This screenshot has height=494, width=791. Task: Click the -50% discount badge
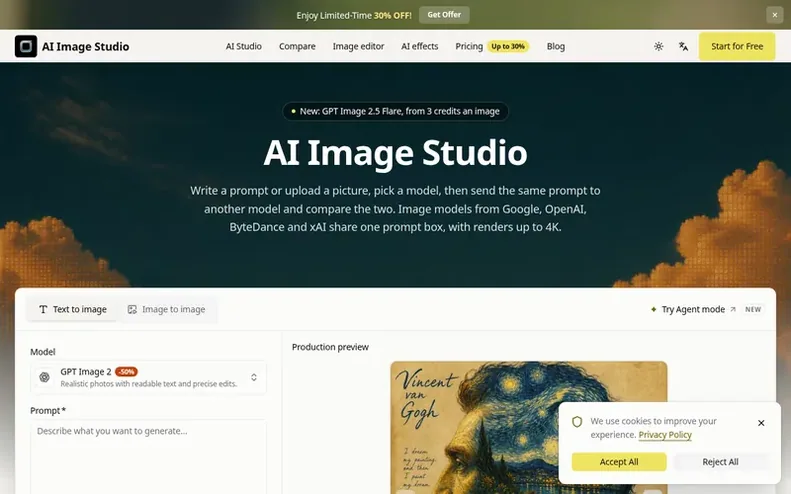coord(126,372)
